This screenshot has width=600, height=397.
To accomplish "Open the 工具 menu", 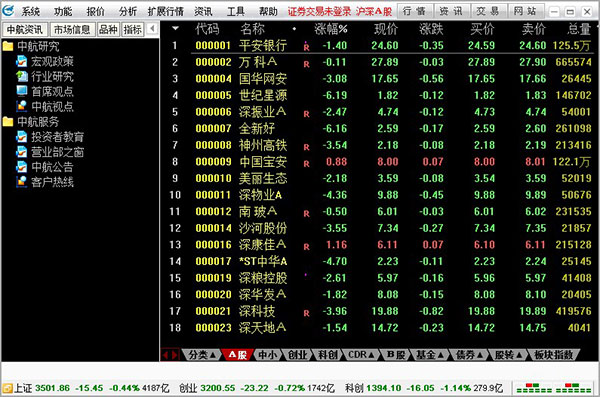I will pos(236,11).
